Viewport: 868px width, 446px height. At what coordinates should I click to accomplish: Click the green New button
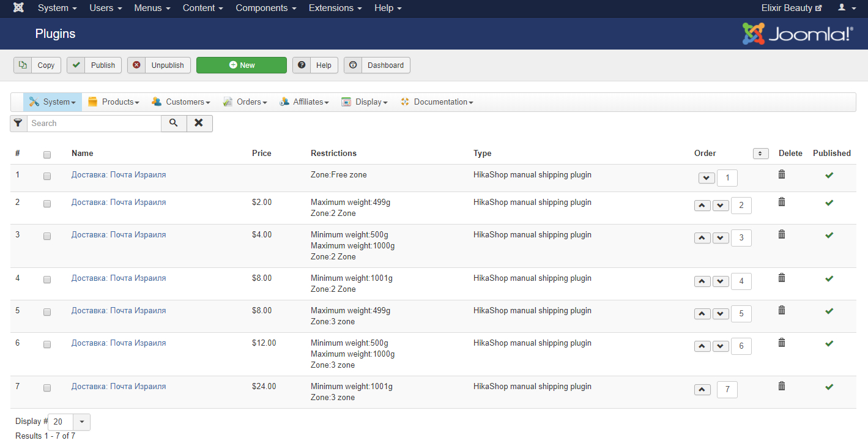(241, 65)
